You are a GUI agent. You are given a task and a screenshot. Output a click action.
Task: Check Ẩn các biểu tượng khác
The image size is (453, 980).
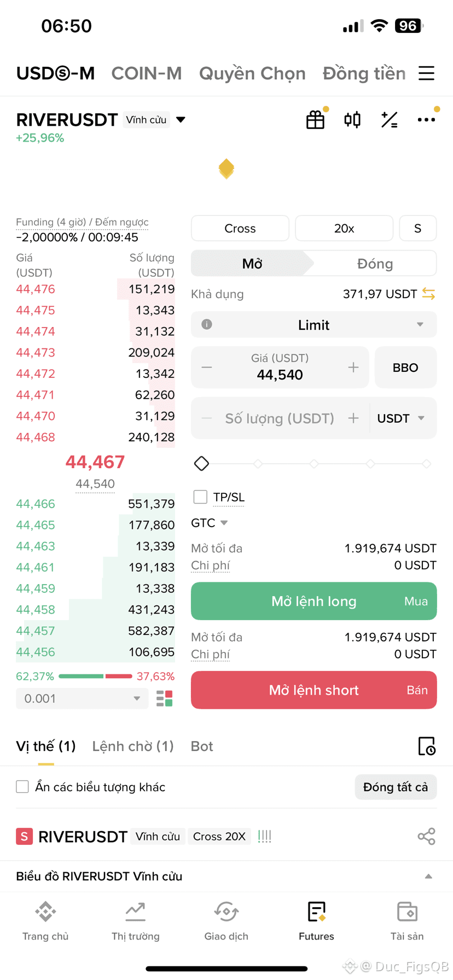click(22, 787)
